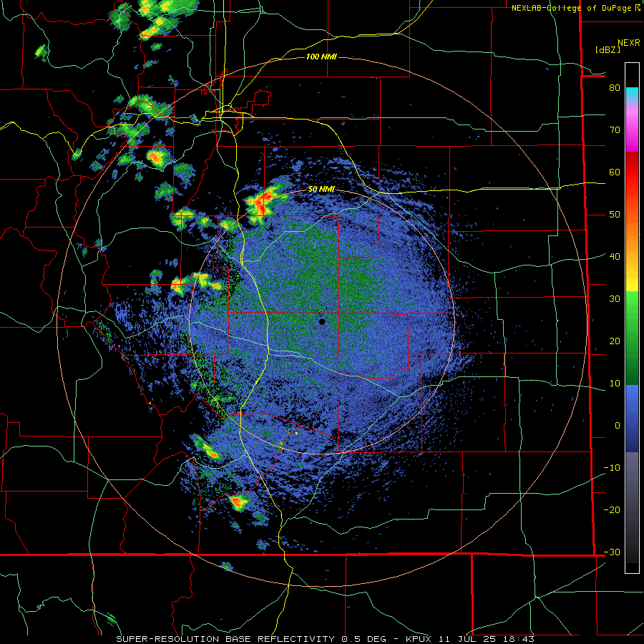Viewport: 644px width, 644px height.
Task: Click the NEXR legend title
Action: (x=628, y=43)
